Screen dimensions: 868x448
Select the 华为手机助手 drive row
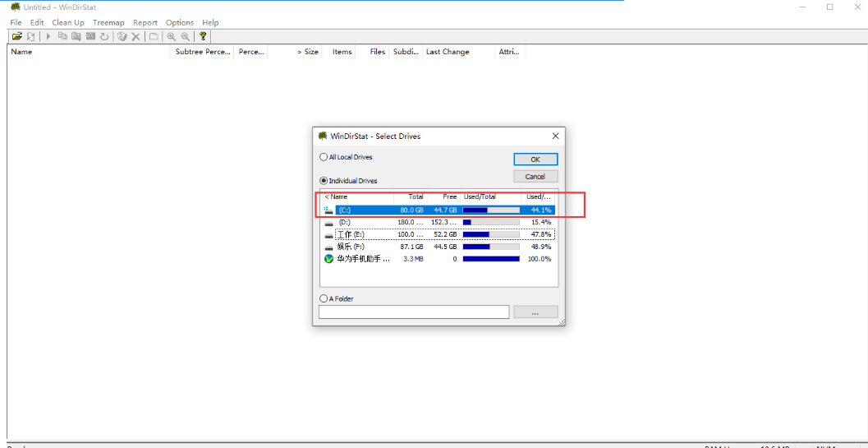point(439,259)
